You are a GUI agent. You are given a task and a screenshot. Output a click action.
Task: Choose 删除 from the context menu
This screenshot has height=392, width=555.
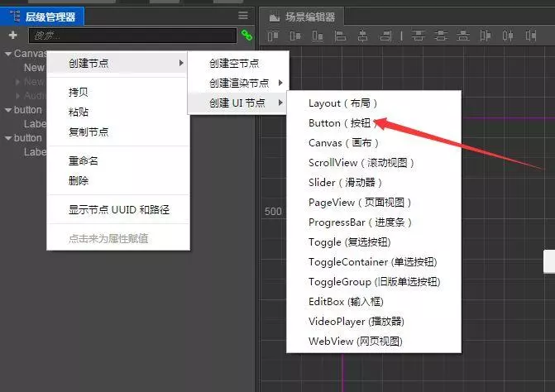[79, 181]
